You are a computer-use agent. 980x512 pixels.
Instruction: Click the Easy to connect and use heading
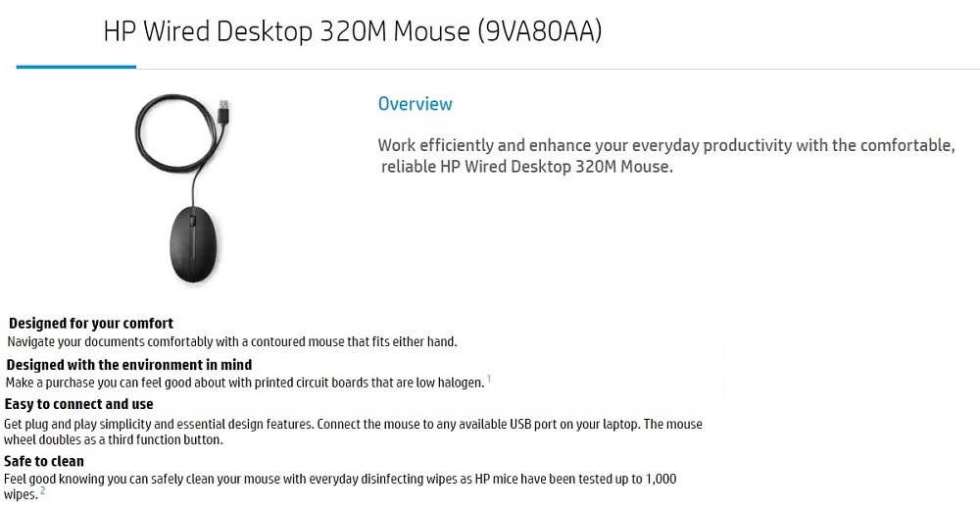[x=78, y=404]
